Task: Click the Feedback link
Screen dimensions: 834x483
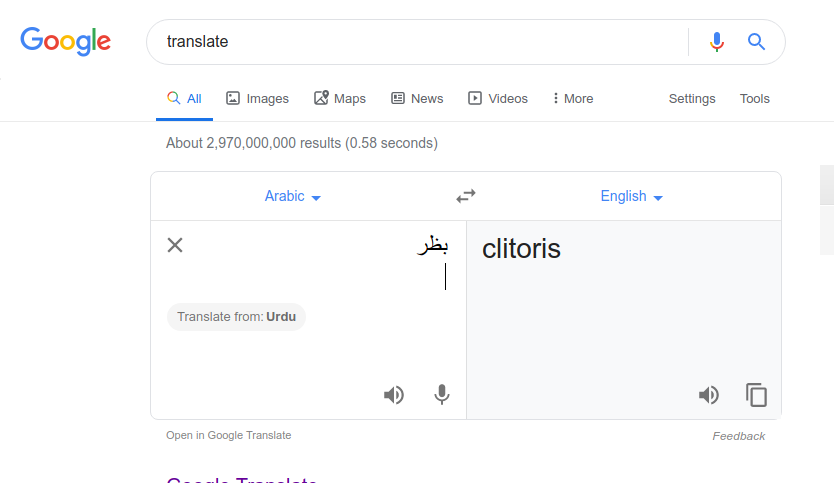Action: pos(738,436)
